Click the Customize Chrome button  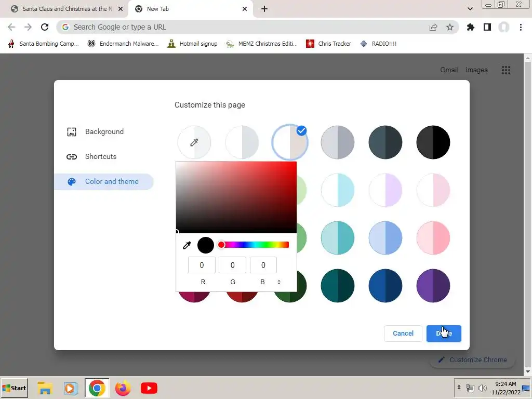point(473,360)
